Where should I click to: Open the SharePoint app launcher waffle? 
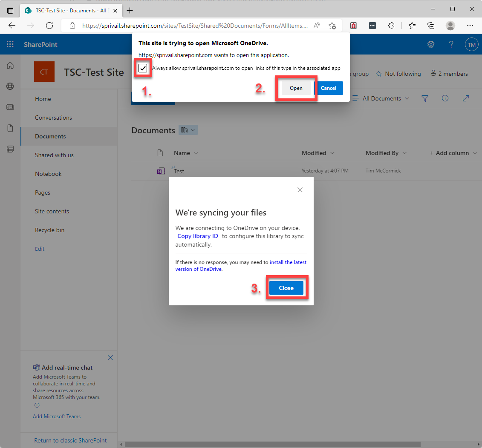(x=10, y=44)
